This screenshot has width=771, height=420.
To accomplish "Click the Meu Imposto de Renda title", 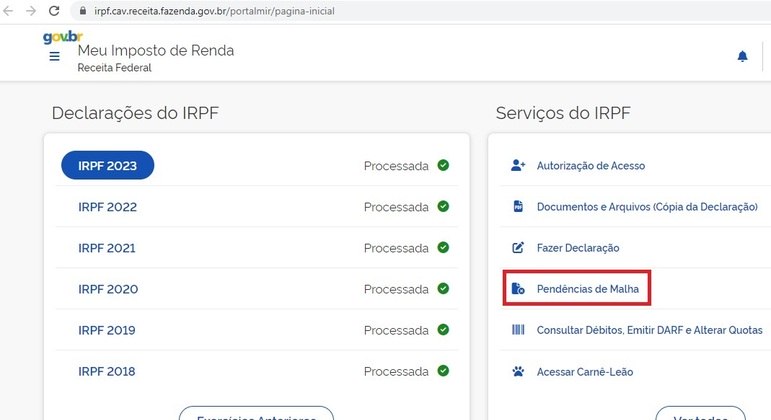I will (156, 50).
